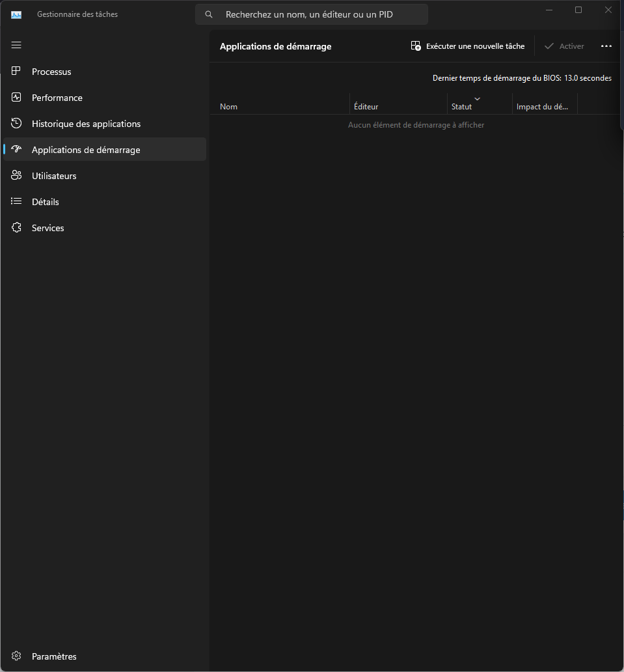Toggle the hamburger navigation menu

16,45
